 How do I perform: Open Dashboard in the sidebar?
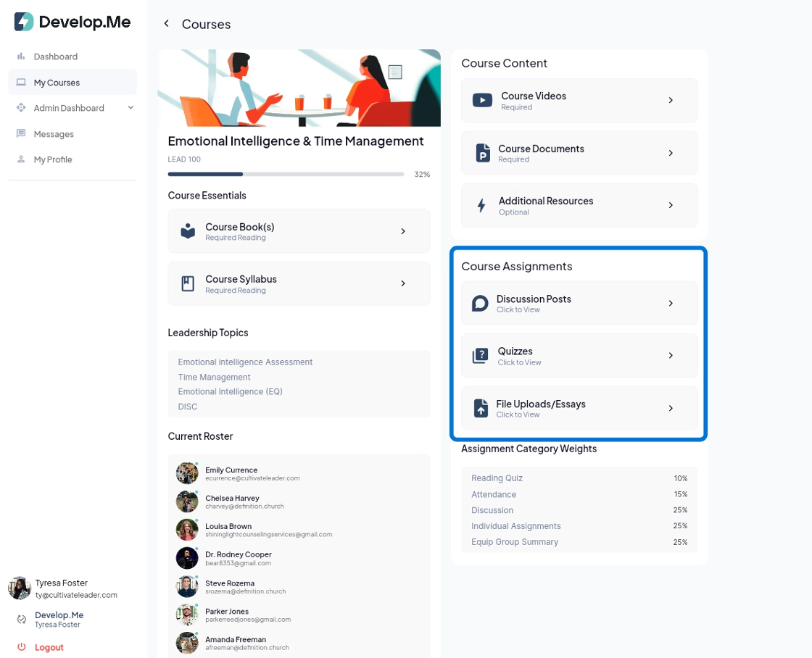pos(55,57)
